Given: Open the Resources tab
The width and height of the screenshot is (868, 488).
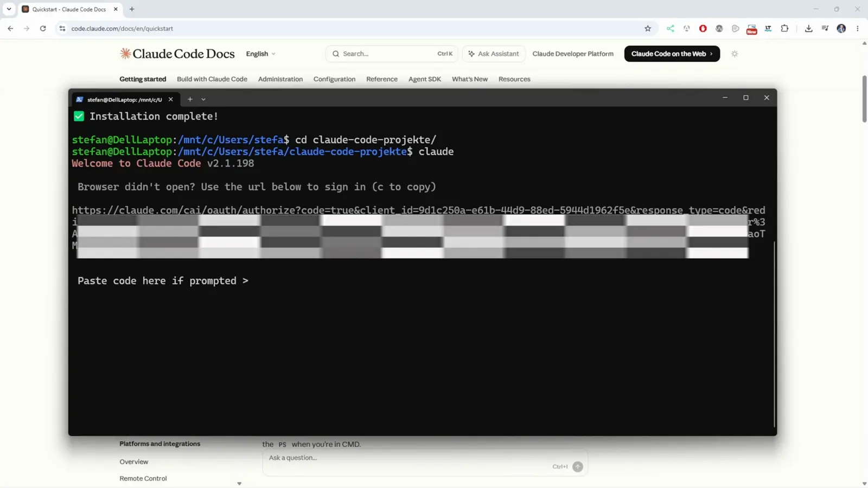Looking at the screenshot, I should pos(514,79).
